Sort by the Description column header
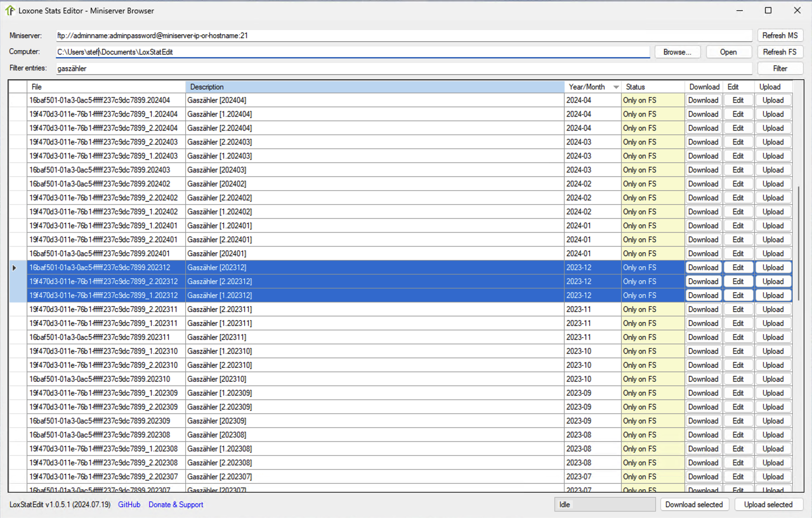 374,87
